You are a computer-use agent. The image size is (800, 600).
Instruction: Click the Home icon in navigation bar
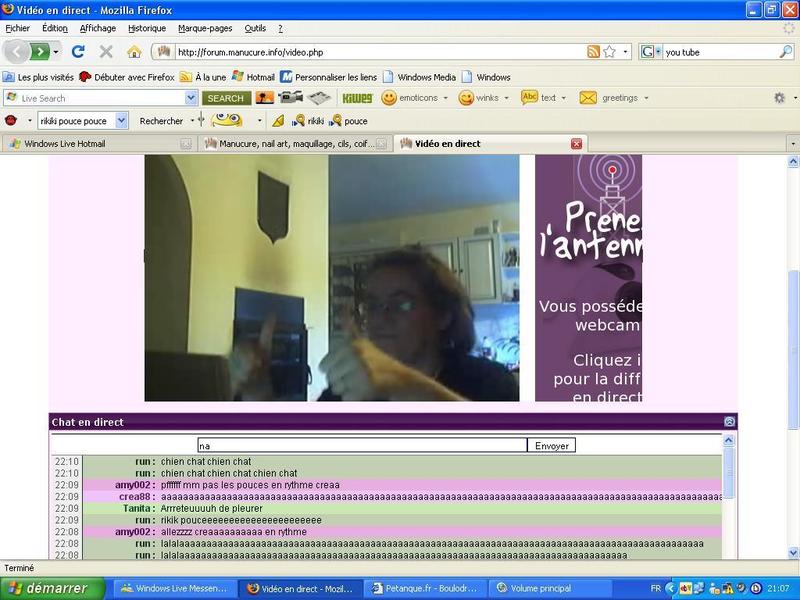pos(134,51)
